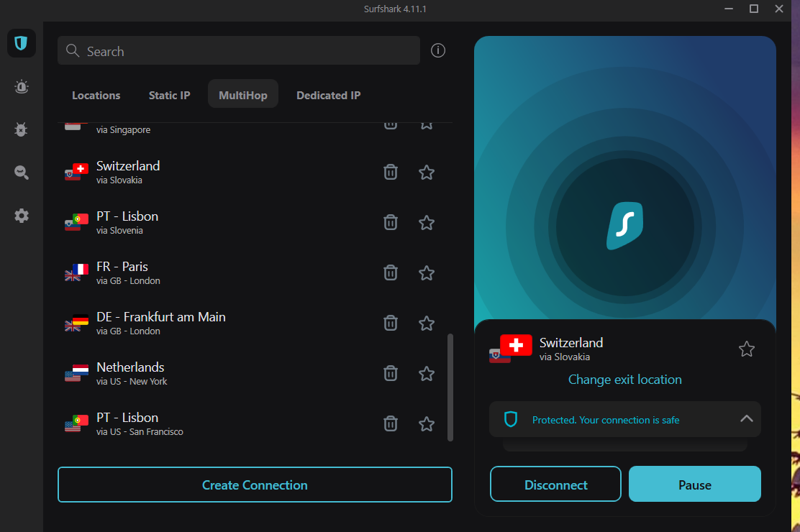
Task: Delete DE - Frankfurt am Main connection
Action: [x=391, y=324]
